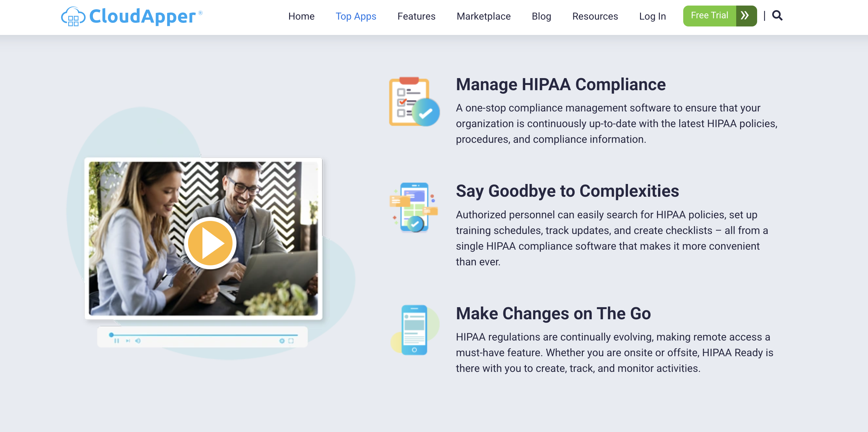868x432 pixels.
Task: Click the phone with sticky notes icon
Action: 414,208
